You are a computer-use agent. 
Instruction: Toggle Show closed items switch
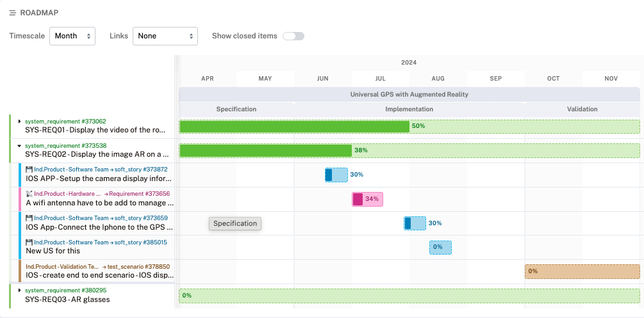[x=293, y=36]
